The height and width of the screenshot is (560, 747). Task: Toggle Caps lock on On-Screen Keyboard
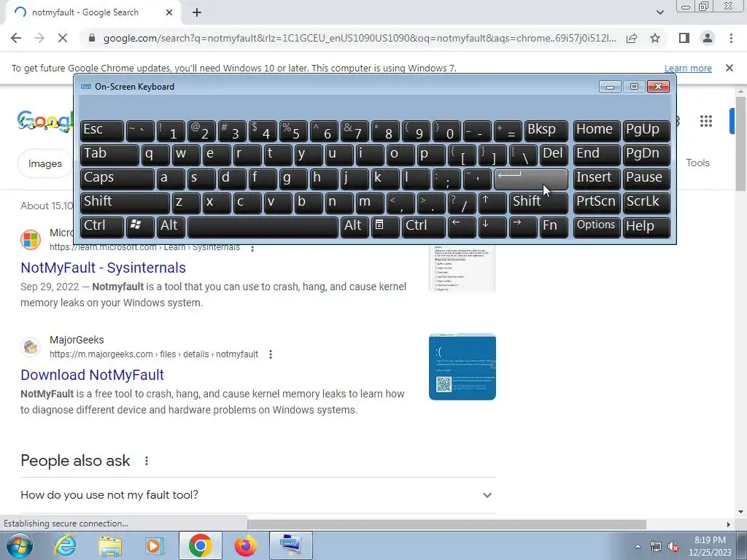(117, 179)
